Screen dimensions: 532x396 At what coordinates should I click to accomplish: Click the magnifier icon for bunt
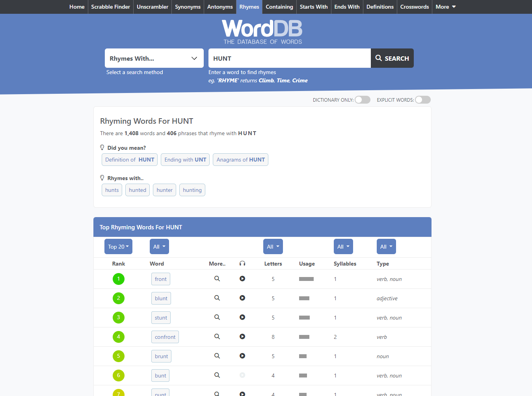(217, 375)
